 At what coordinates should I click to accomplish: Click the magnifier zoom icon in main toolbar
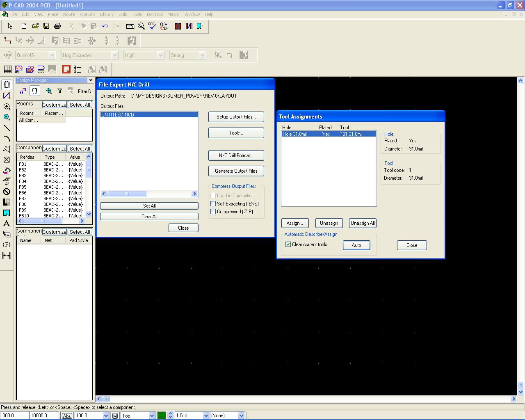pos(141,26)
